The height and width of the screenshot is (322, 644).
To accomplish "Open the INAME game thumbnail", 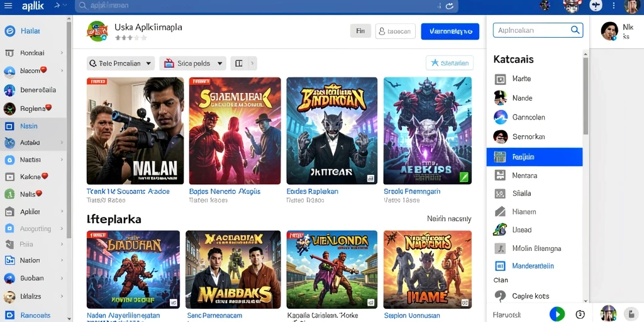I will tap(428, 269).
